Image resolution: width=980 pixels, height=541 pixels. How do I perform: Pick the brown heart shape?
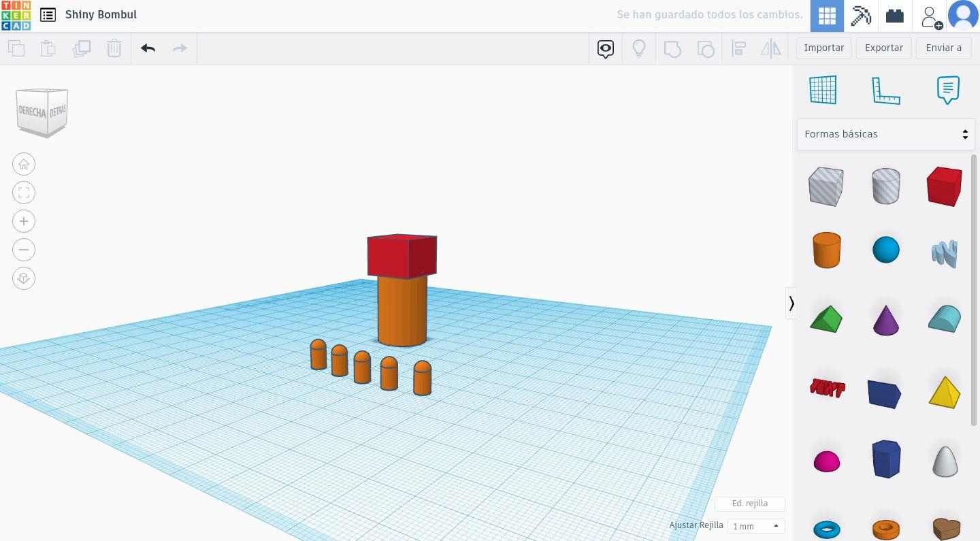coord(946,529)
